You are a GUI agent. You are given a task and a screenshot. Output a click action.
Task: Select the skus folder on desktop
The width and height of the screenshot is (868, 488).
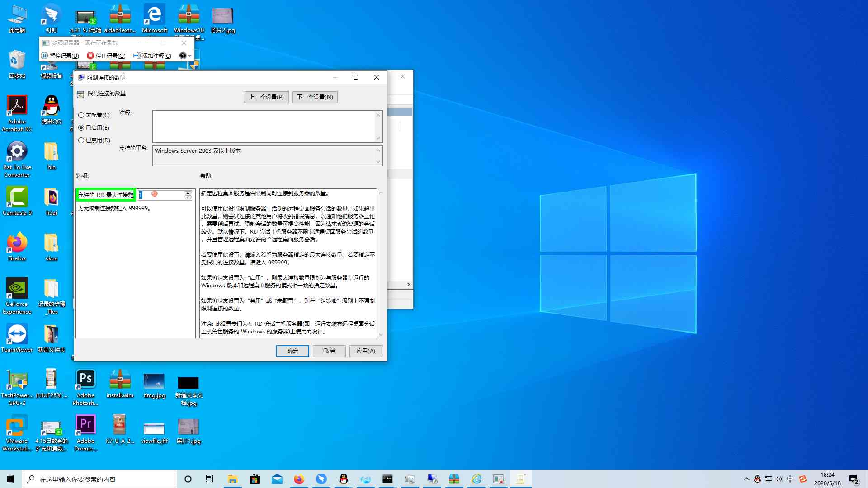pyautogui.click(x=52, y=247)
